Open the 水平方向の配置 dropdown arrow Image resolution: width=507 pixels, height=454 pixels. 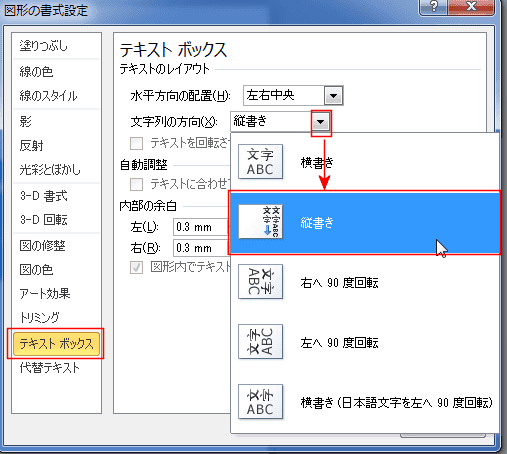[x=333, y=96]
